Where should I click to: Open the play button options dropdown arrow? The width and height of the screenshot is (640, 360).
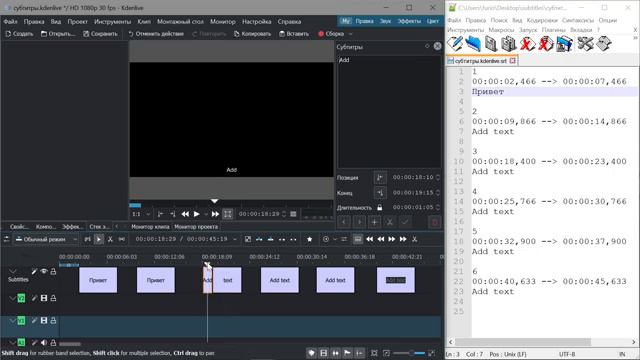(x=206, y=214)
